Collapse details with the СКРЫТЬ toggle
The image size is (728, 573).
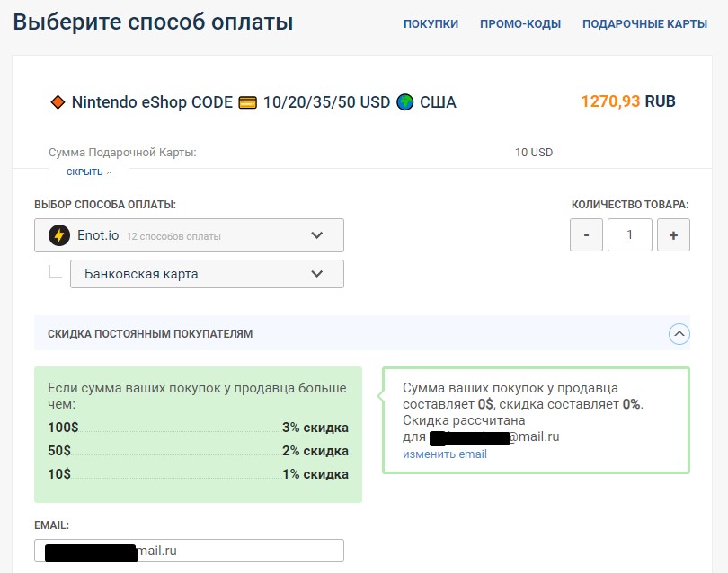click(x=89, y=172)
